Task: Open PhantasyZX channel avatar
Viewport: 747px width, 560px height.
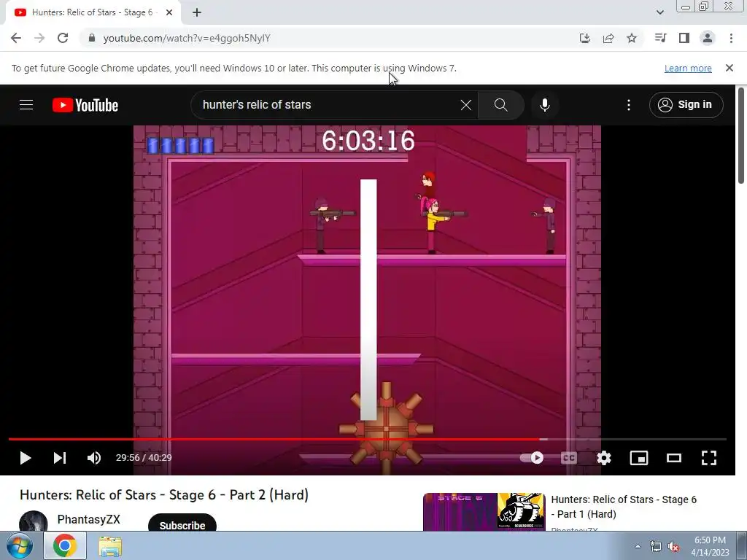Action: click(x=34, y=521)
